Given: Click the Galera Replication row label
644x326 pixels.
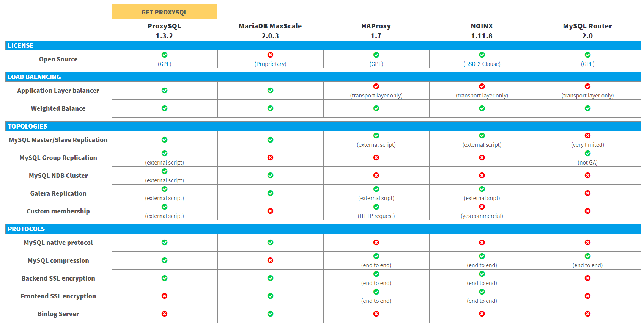Looking at the screenshot, I should [x=58, y=193].
